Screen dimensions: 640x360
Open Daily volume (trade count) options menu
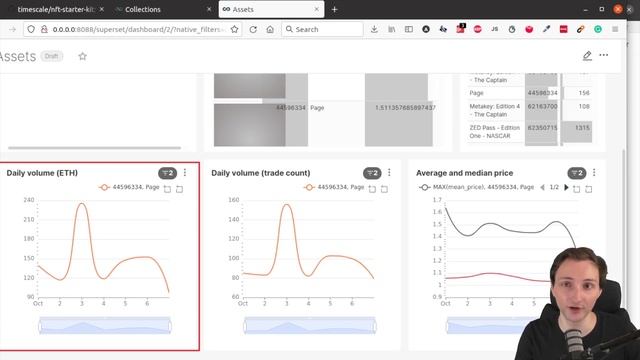[389, 173]
